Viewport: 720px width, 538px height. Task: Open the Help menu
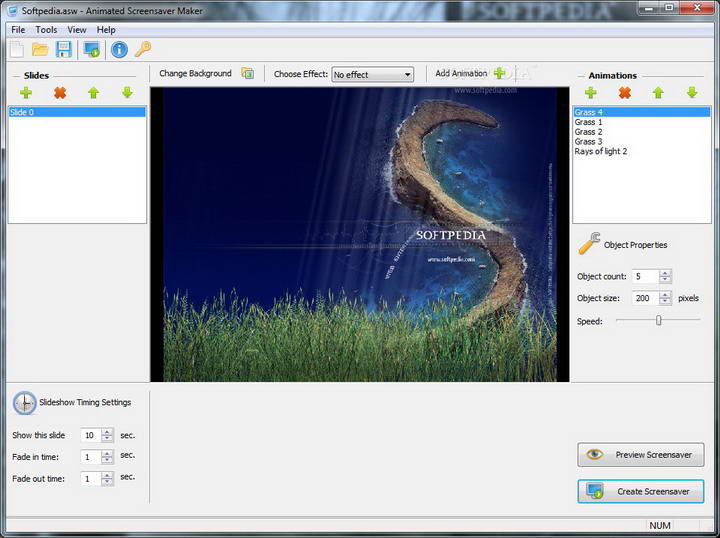point(106,30)
